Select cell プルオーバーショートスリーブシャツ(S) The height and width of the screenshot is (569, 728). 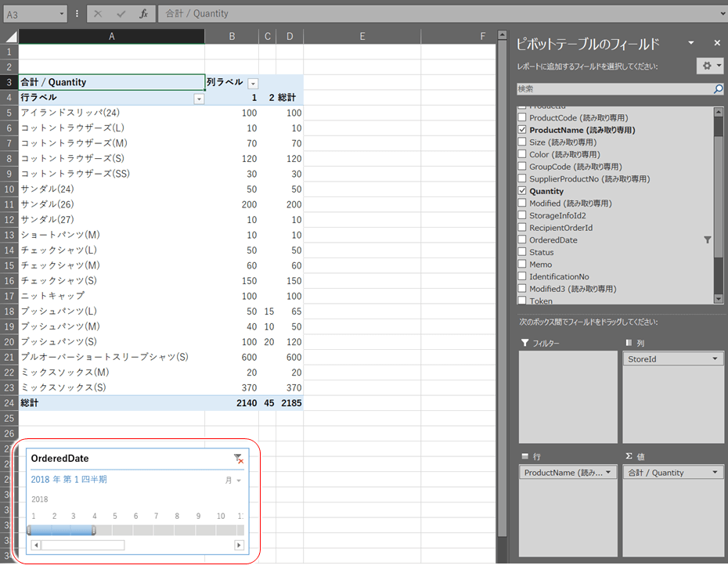[111, 357]
